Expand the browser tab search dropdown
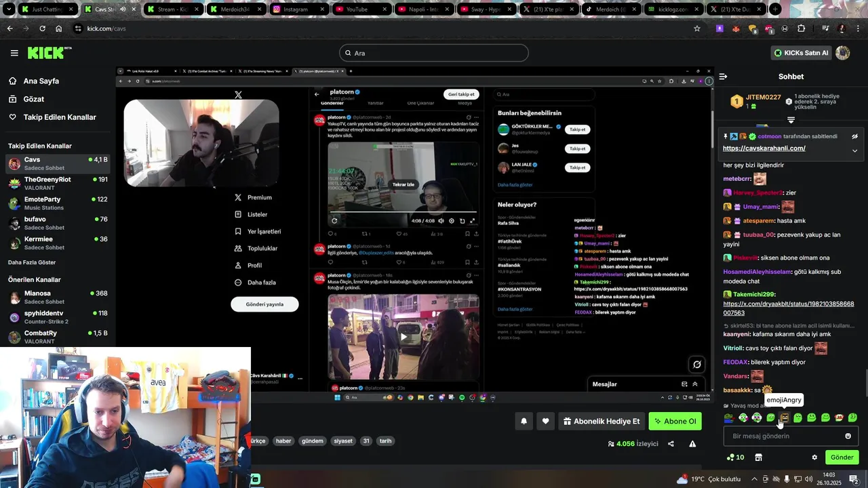The width and height of the screenshot is (868, 488). tap(9, 9)
